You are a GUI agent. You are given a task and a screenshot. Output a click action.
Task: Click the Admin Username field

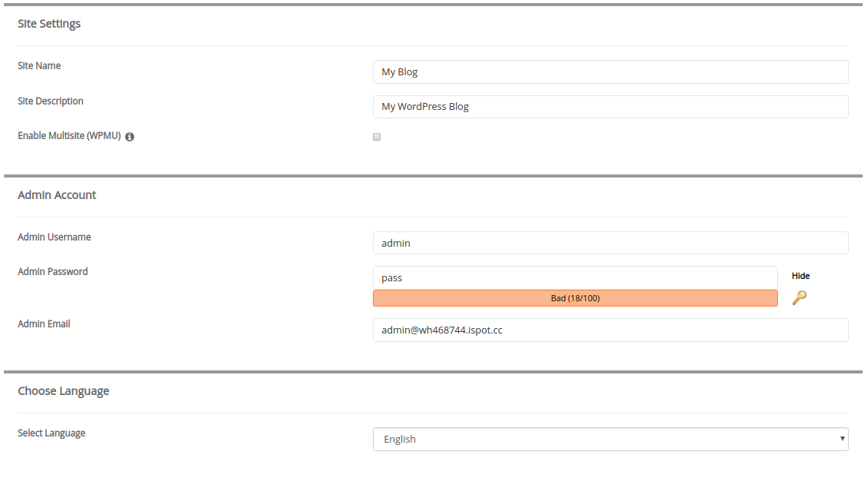click(x=610, y=243)
